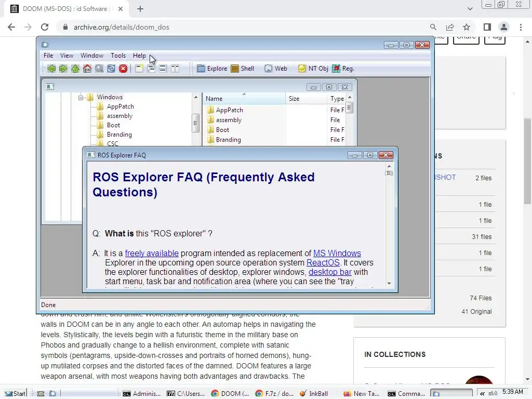532x399 pixels.
Task: Click file list scrollbar up arrow
Action: tap(350, 98)
